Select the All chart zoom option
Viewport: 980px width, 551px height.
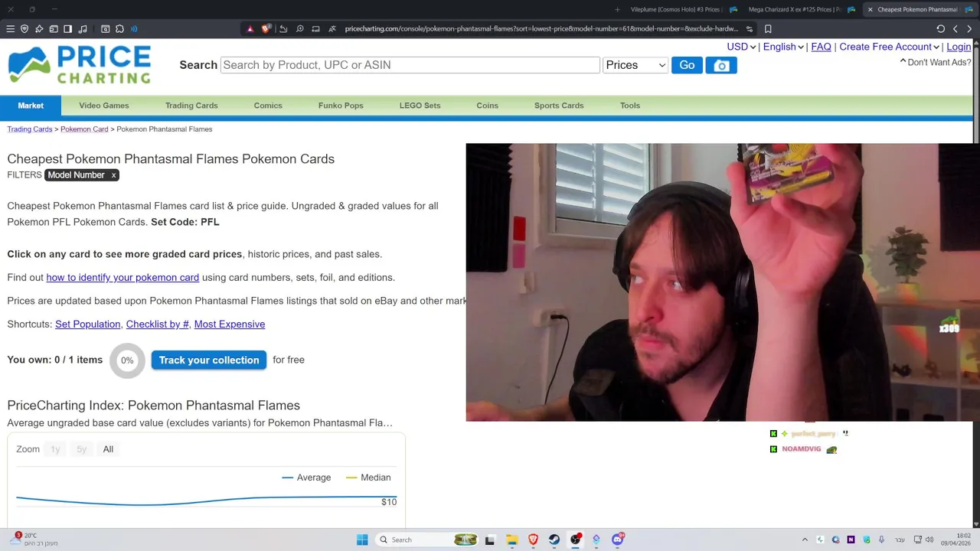pos(108,449)
